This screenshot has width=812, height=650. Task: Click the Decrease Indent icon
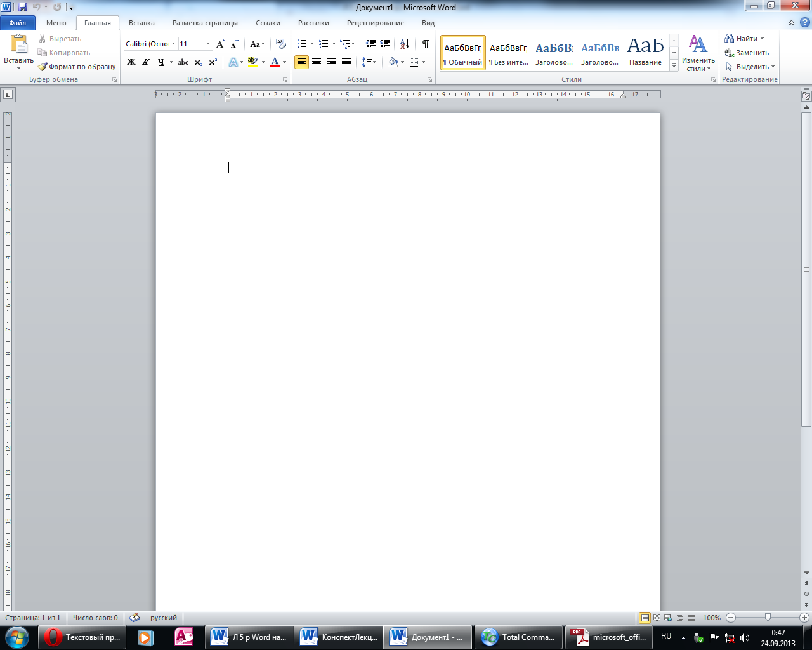pos(370,44)
